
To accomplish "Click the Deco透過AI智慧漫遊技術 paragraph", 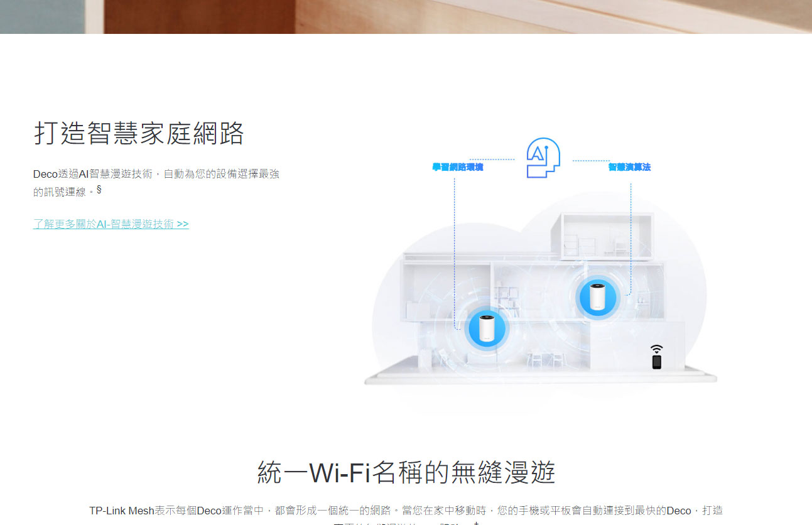I will tap(156, 183).
